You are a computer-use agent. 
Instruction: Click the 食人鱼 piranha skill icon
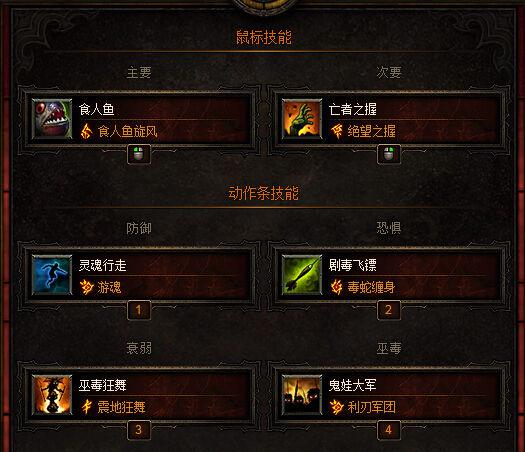(x=52, y=119)
